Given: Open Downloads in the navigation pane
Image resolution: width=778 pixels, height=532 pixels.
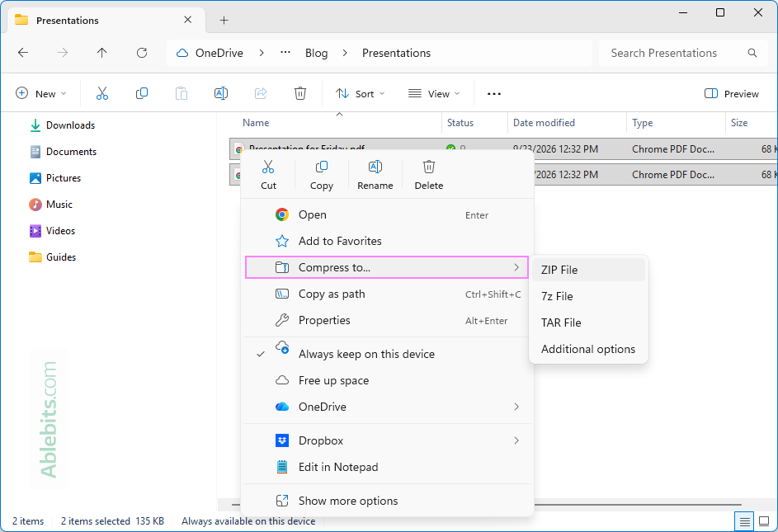Looking at the screenshot, I should (62, 125).
